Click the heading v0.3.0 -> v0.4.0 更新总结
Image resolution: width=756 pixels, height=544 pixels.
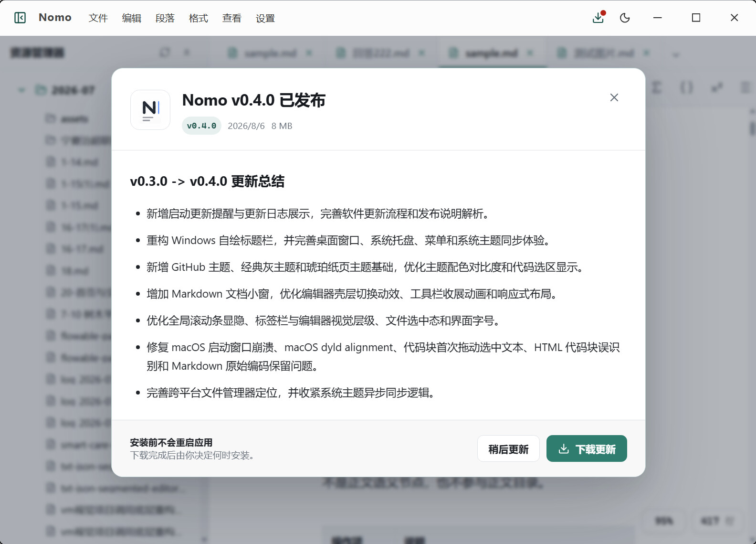(x=207, y=181)
